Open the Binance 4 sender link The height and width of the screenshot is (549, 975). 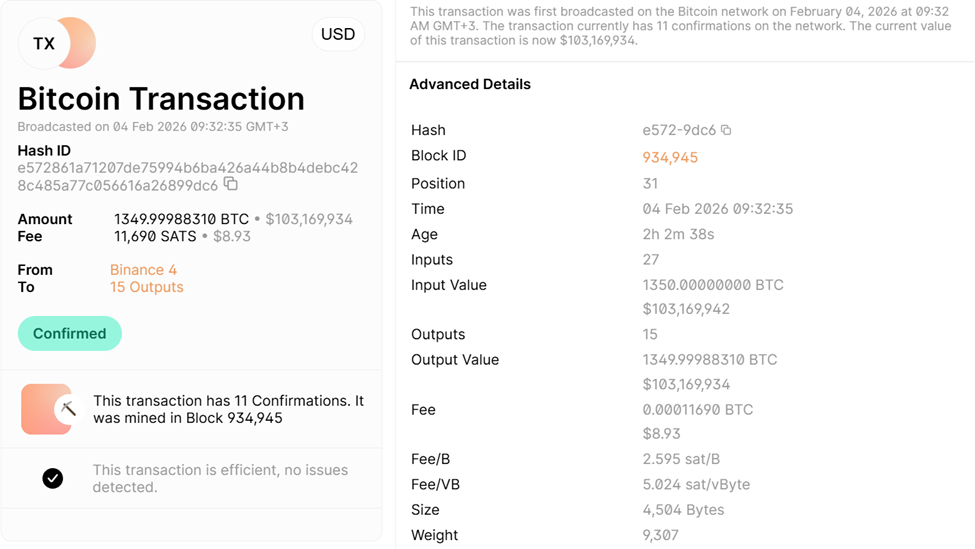coord(143,270)
